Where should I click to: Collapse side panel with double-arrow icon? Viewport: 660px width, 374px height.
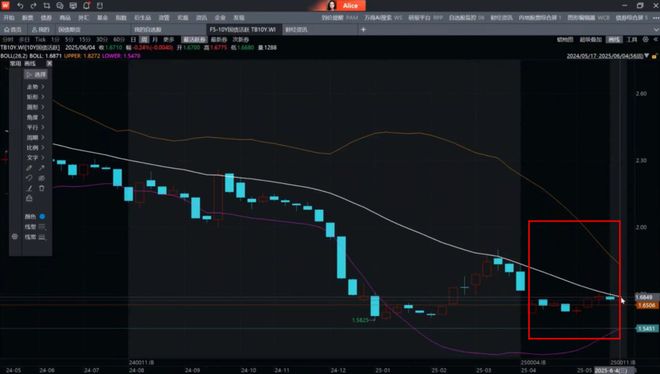655,40
